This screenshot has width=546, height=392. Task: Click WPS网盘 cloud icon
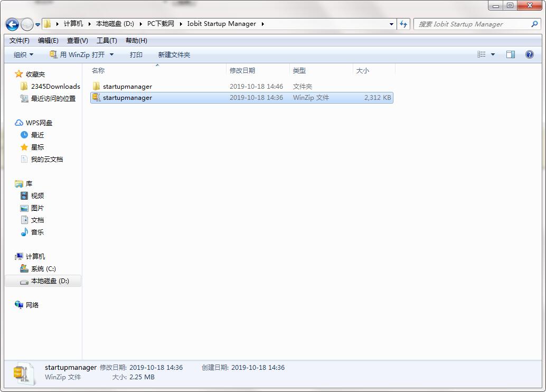[19, 123]
